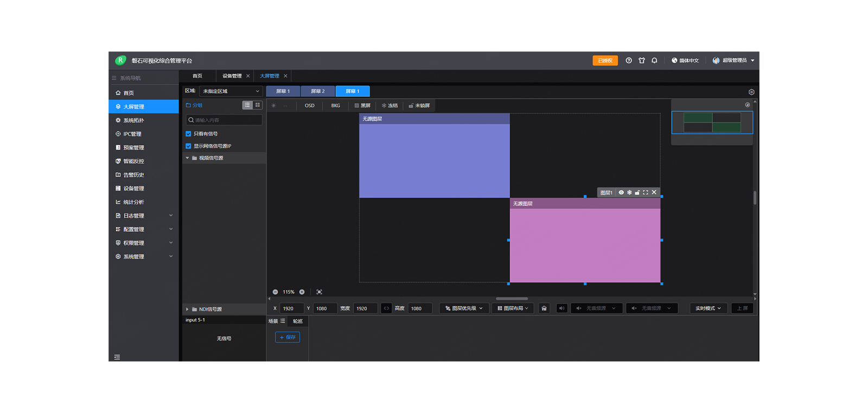The image size is (868, 413).
Task: Click the horizontal canvas scrollbar
Action: coord(512,299)
